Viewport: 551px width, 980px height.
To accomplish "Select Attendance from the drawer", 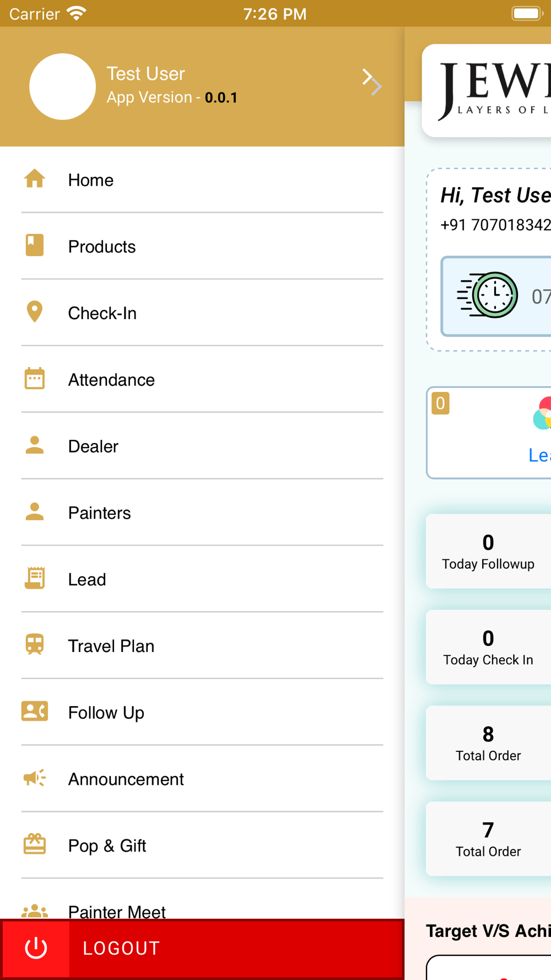I will 202,380.
